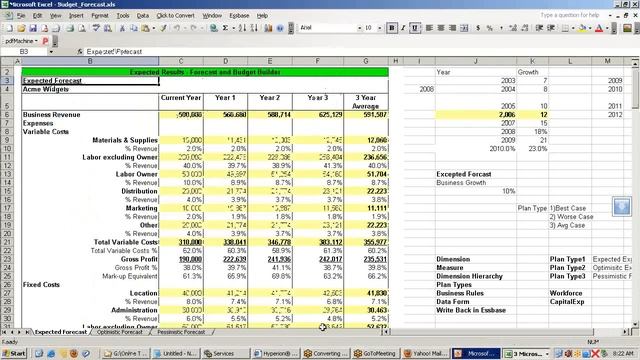Toggle Underline formatting button

coord(415,28)
